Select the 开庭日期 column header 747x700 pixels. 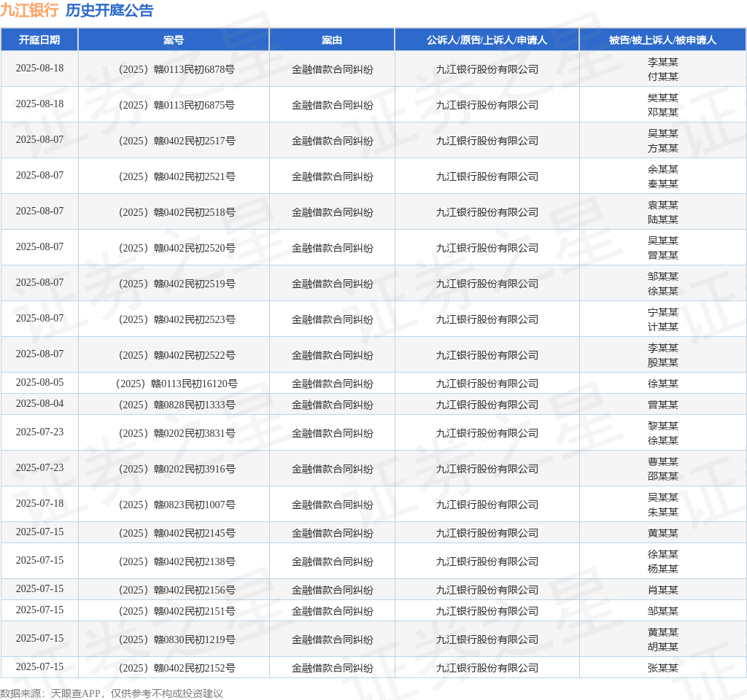click(x=39, y=40)
